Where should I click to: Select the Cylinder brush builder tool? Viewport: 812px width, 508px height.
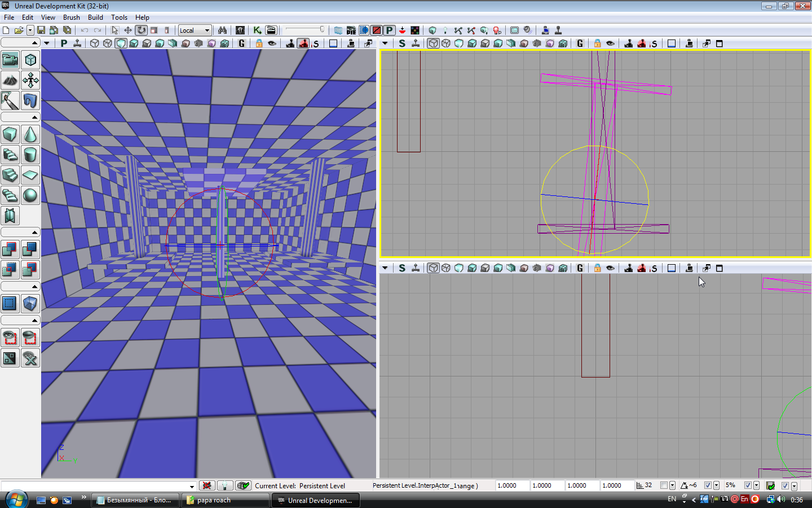30,155
